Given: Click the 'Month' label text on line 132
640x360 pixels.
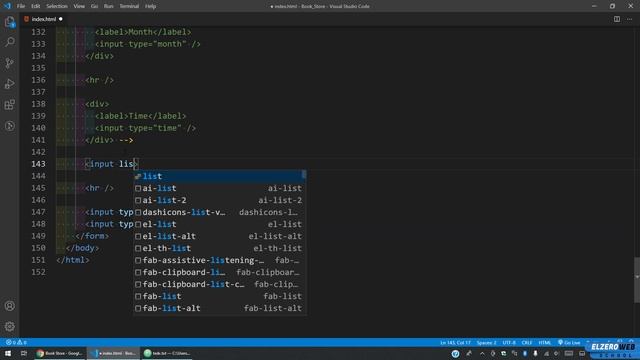Looking at the screenshot, I should point(140,32).
